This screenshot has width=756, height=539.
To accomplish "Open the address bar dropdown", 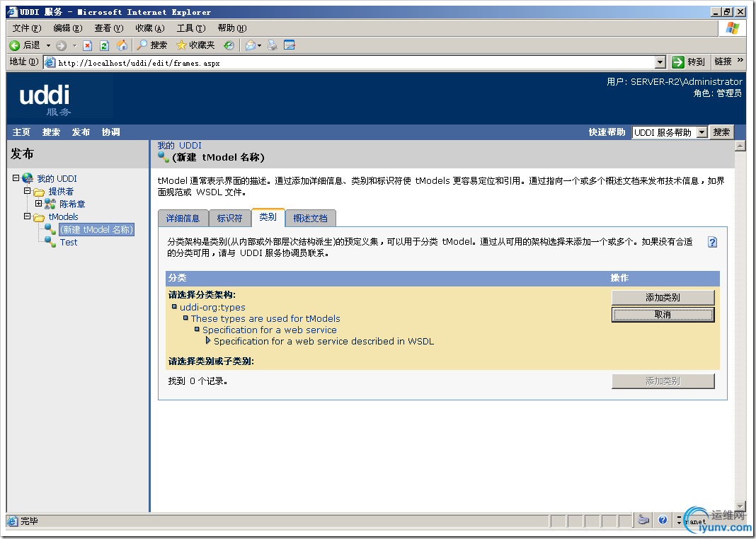I will click(x=660, y=62).
